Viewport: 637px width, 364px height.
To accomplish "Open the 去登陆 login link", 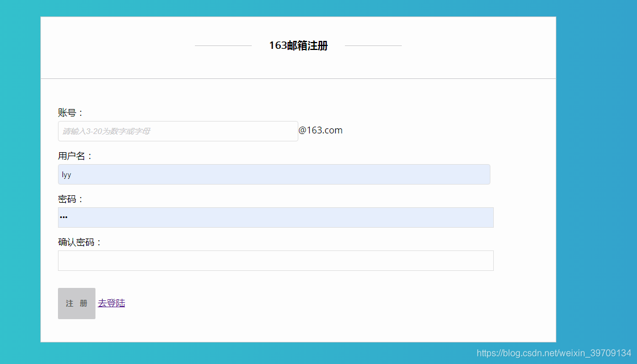I will (111, 303).
